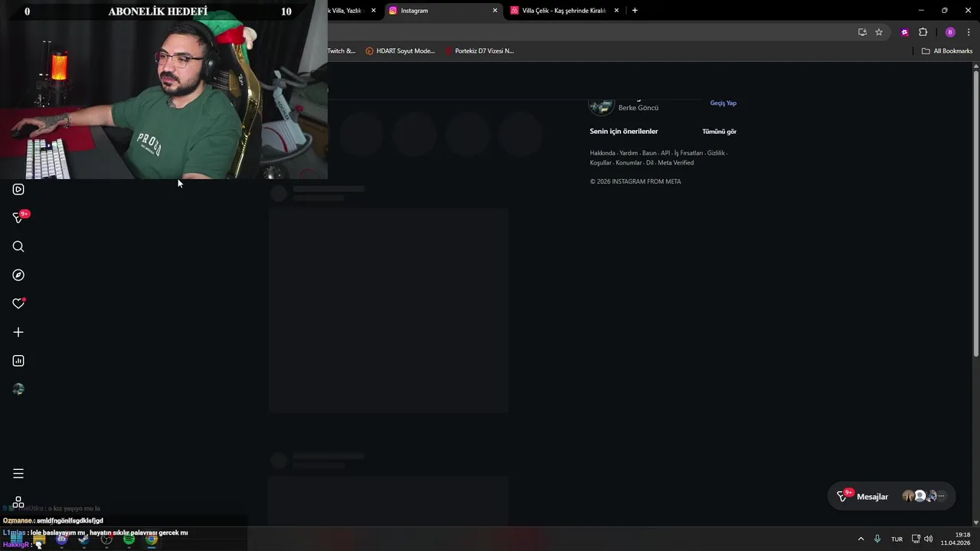Click Geçiş Yap link

(723, 103)
